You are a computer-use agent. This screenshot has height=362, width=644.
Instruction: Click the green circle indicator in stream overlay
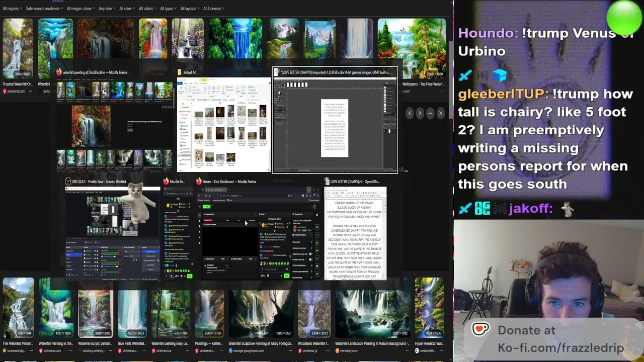(624, 18)
